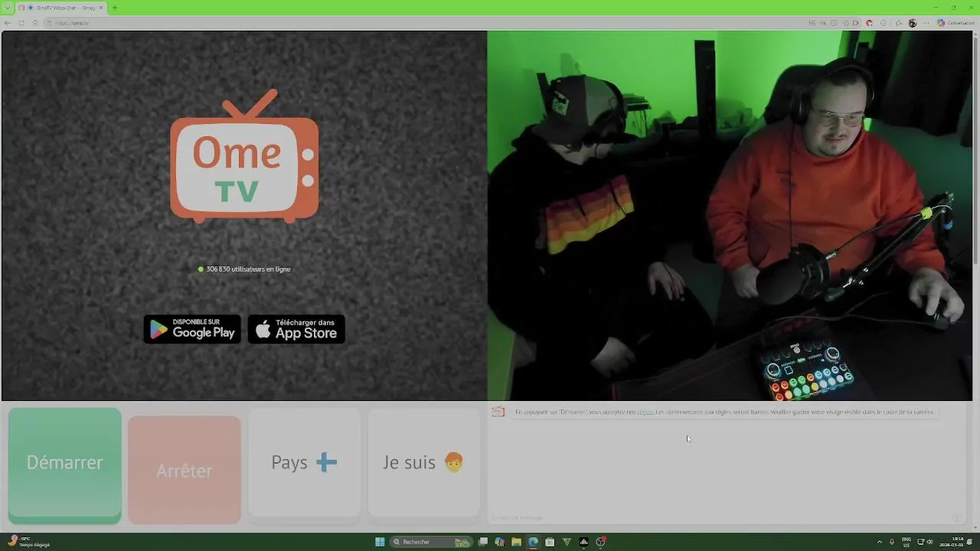
Task: Close the OmeTV browser tab
Action: (102, 8)
